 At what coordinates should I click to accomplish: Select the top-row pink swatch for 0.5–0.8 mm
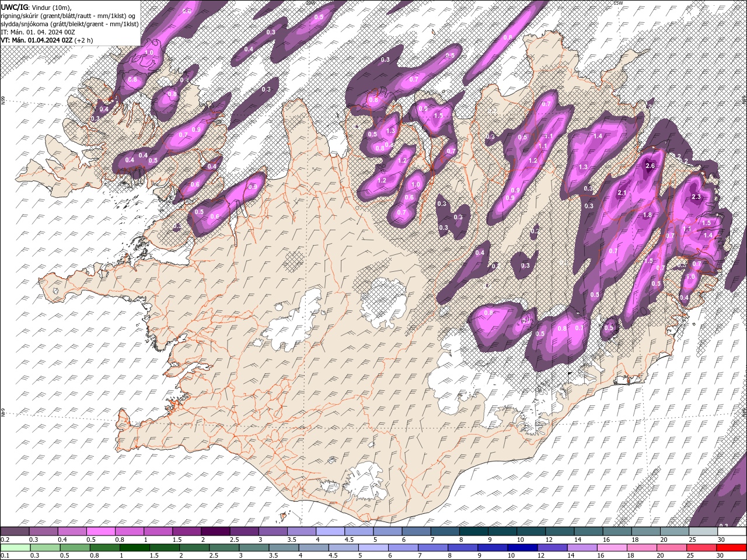pyautogui.click(x=100, y=531)
